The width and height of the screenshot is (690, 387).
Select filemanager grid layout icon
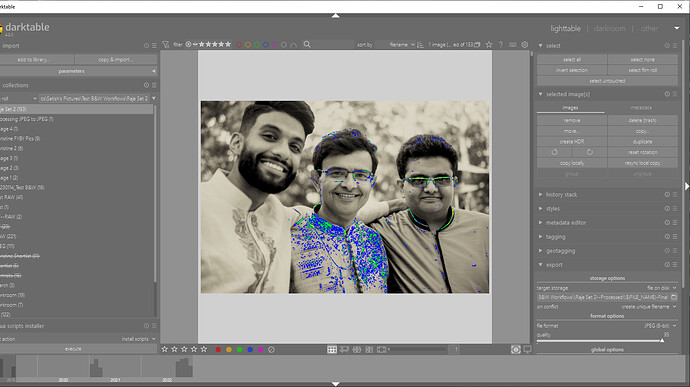pyautogui.click(x=332, y=350)
